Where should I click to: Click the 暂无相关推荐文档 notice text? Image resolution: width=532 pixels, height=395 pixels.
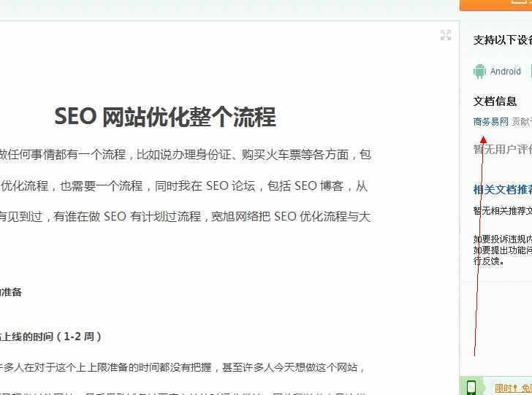tap(502, 211)
